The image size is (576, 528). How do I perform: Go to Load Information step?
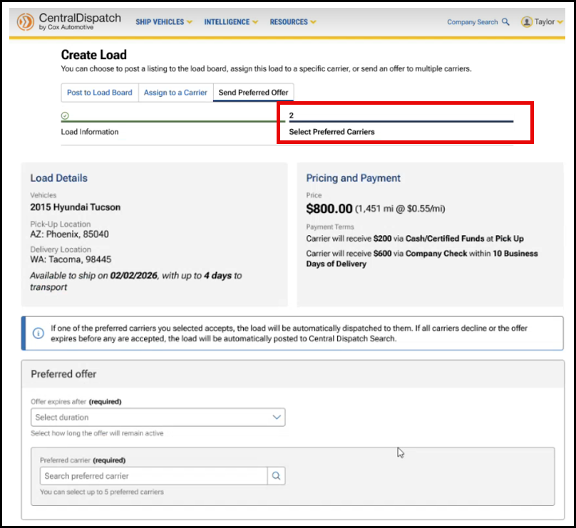pos(90,132)
